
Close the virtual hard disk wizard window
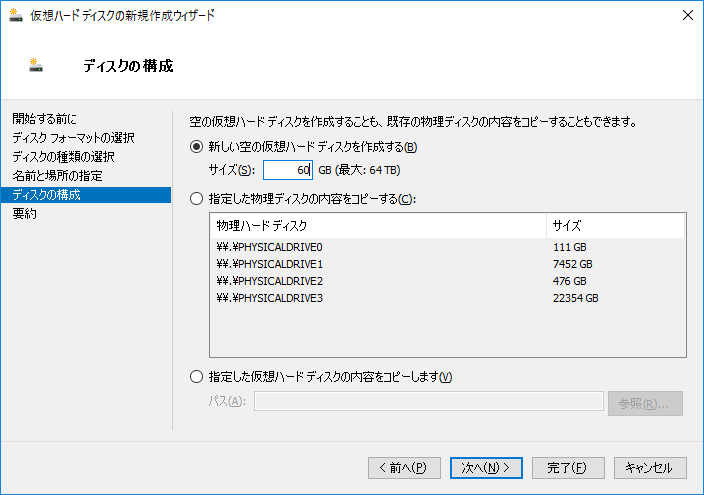point(687,15)
